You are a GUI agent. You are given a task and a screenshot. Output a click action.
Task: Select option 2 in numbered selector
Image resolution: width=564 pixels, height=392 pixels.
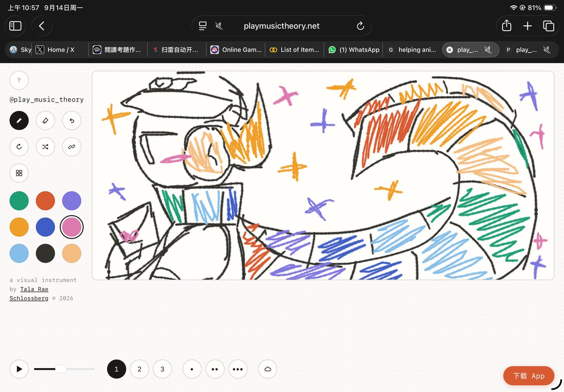click(x=140, y=369)
